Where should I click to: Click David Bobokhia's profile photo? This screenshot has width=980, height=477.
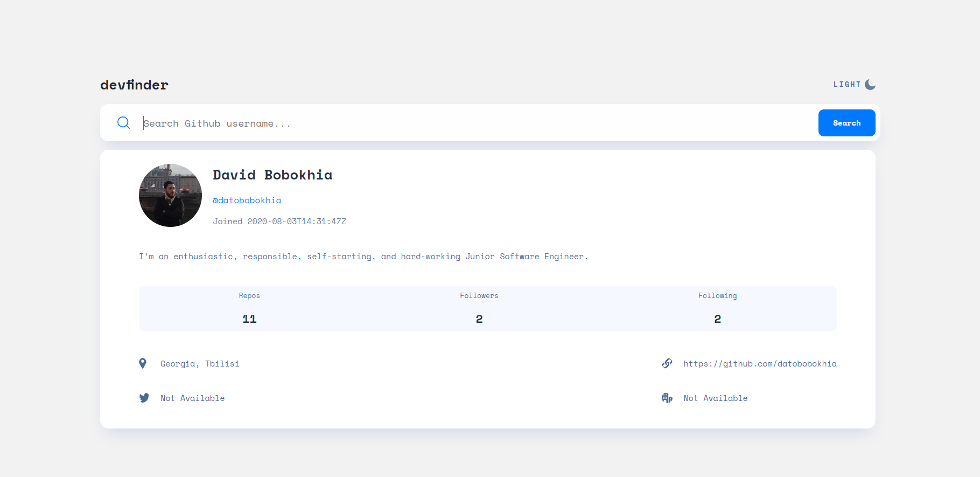click(170, 195)
